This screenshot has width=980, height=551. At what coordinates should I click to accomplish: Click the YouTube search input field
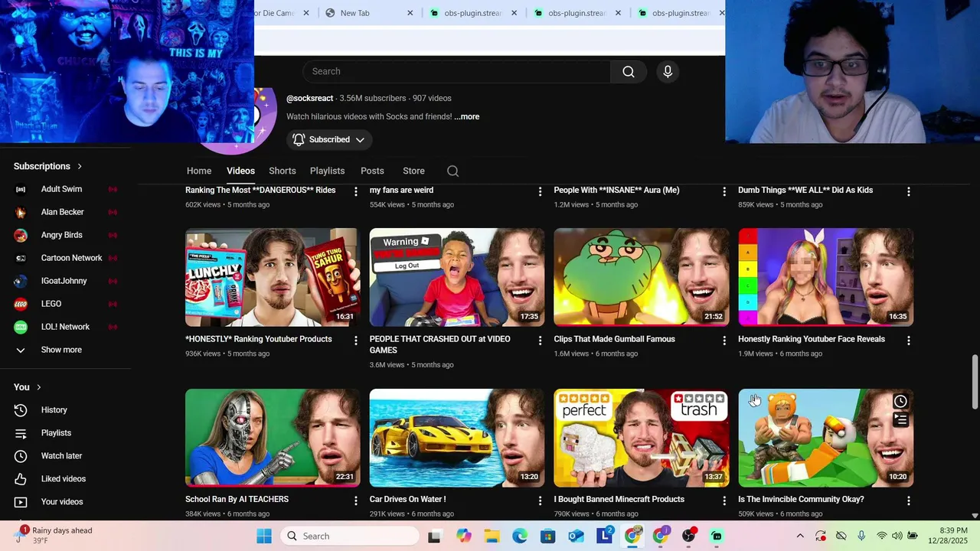[x=456, y=71]
